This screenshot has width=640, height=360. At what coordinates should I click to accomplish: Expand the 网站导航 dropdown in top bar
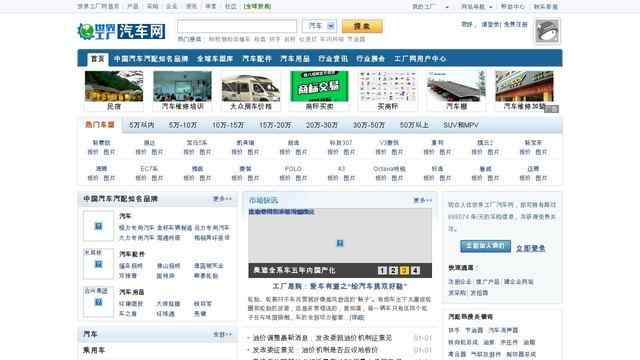click(476, 7)
